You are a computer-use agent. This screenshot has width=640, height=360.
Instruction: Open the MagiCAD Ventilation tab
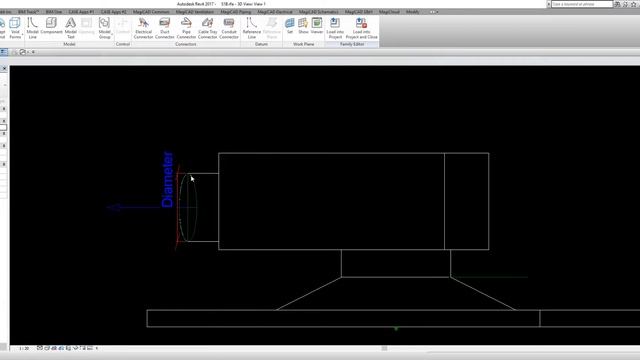tap(195, 12)
